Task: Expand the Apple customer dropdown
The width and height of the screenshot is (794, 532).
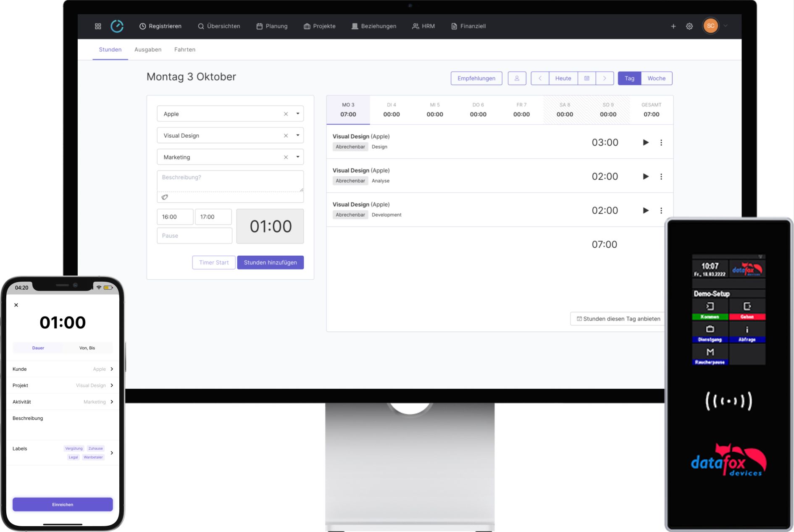Action: (298, 114)
